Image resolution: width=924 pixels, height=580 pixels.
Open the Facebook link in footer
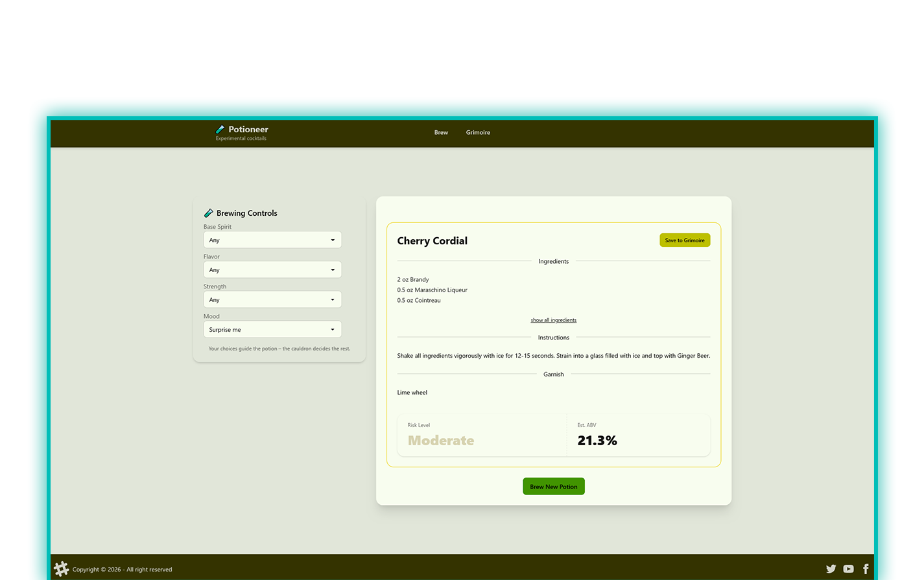866,569
